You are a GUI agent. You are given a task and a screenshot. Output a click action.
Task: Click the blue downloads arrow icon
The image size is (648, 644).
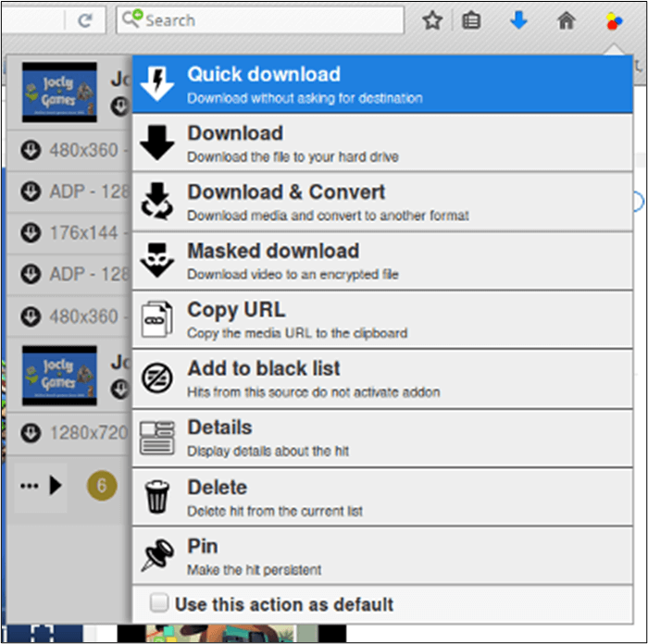point(519,20)
